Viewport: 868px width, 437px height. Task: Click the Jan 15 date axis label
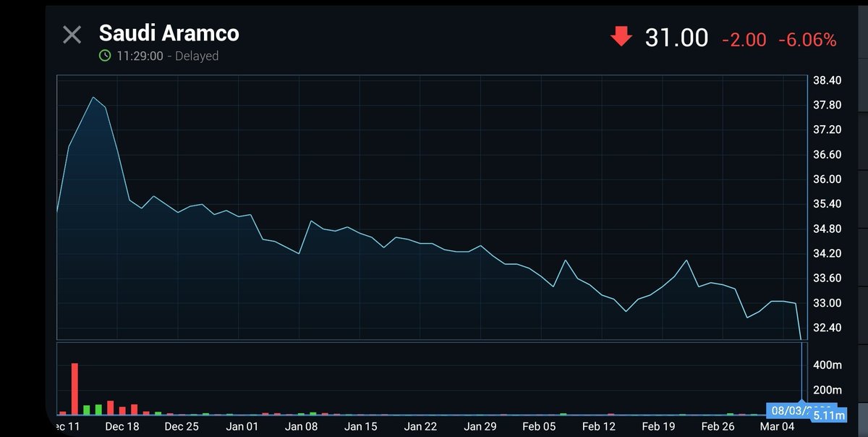point(360,427)
